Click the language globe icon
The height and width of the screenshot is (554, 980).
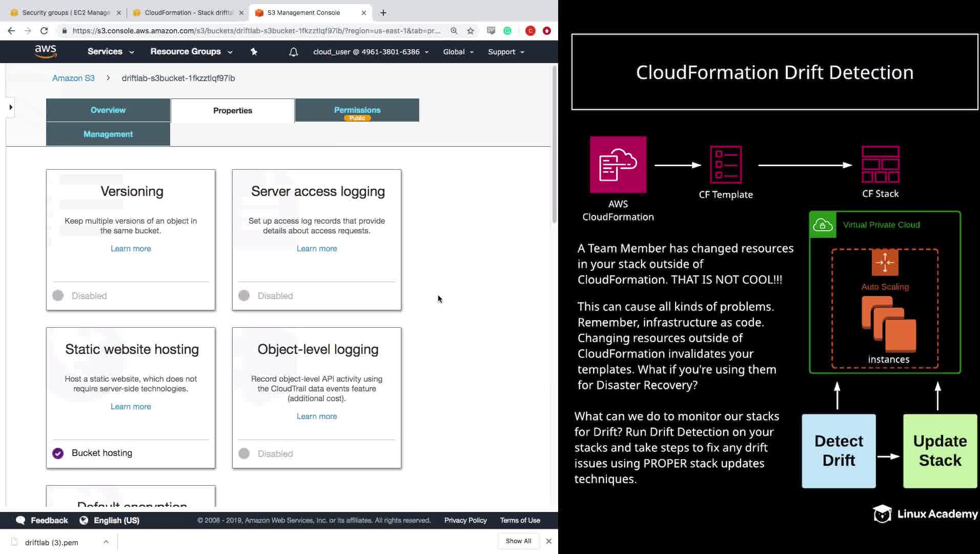[84, 520]
